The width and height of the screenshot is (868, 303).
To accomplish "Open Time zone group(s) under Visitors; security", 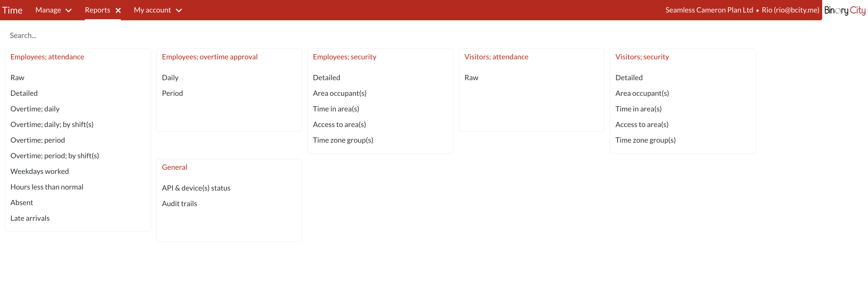I will 645,140.
